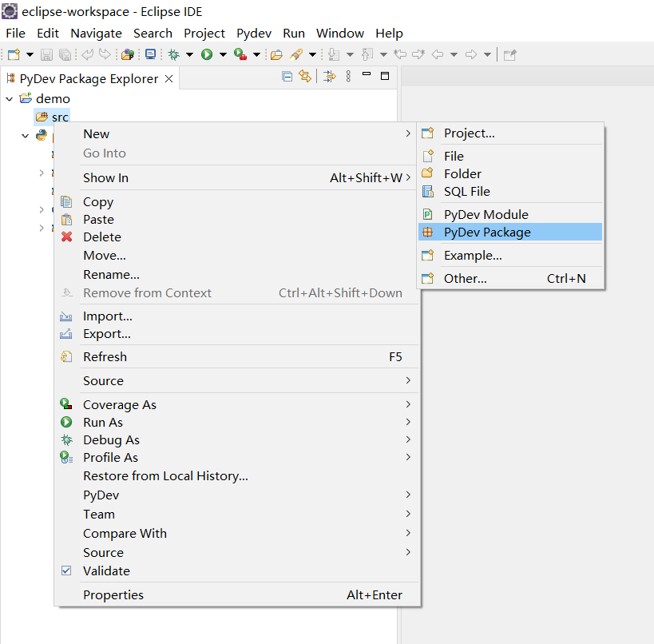The image size is (654, 644).
Task: Click the open folder toolbar icon
Action: [276, 54]
